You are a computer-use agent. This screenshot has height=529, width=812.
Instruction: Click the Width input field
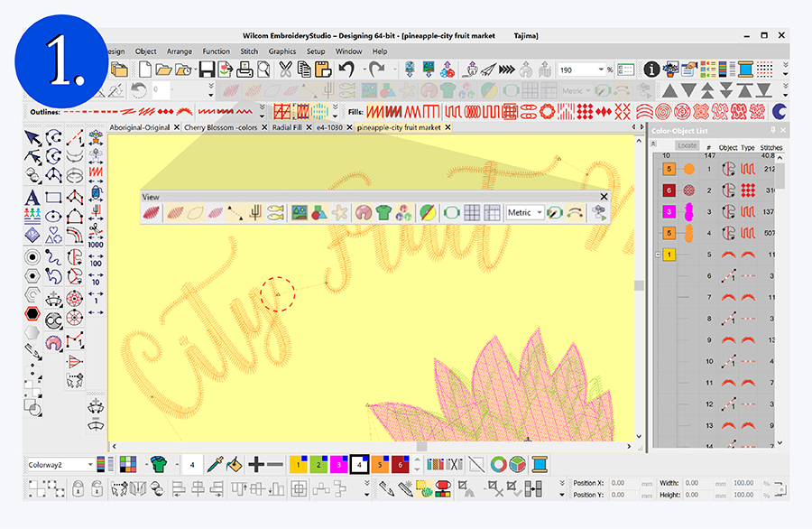pyautogui.click(x=715, y=483)
